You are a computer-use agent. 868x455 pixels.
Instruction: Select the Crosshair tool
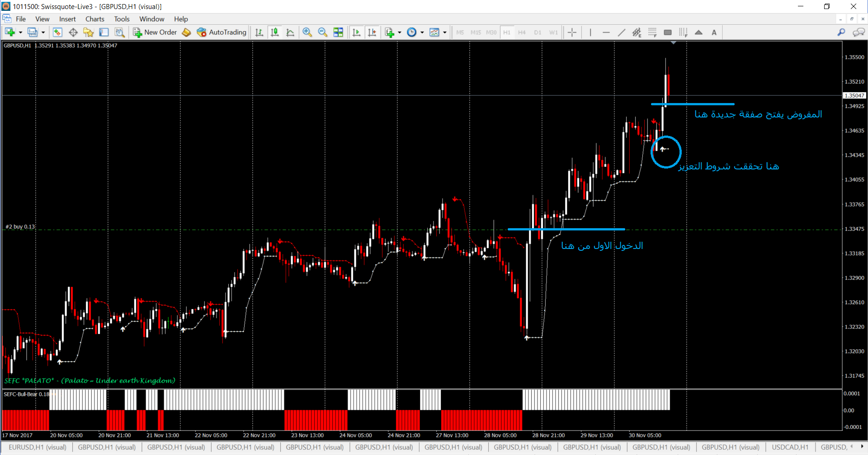click(x=572, y=32)
